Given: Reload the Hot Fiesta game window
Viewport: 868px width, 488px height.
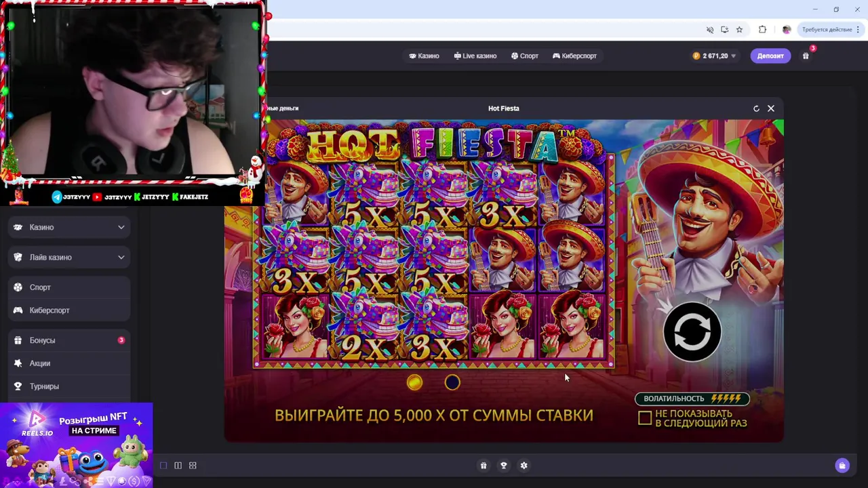Looking at the screenshot, I should tap(756, 108).
